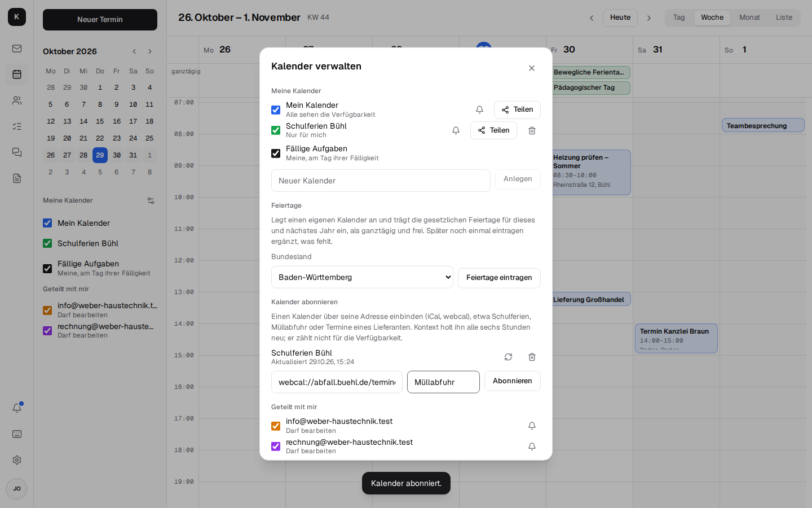Open the mail icon in the left sidebar
The height and width of the screenshot is (508, 812).
[17, 49]
